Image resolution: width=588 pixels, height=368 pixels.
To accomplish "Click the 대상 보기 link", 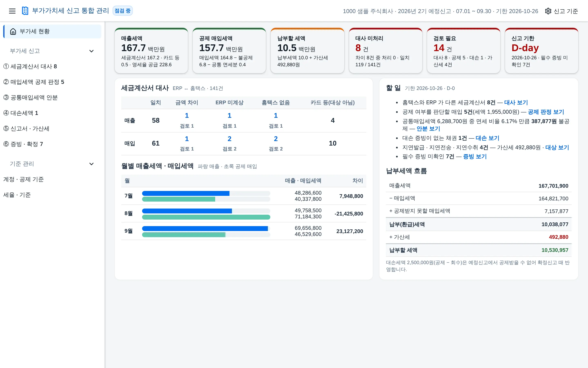I will click(557, 147).
